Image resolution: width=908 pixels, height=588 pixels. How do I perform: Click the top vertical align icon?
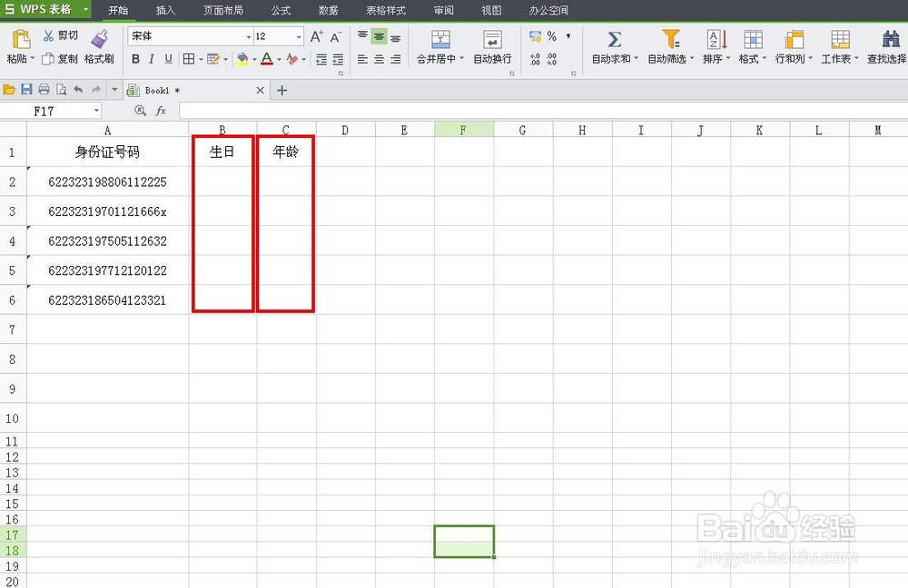pos(362,36)
